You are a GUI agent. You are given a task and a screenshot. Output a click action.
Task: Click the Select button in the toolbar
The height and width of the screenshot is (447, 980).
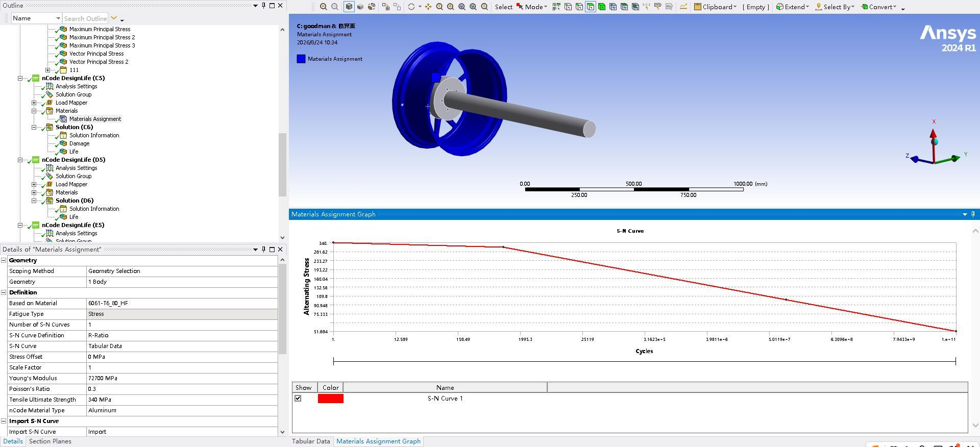pos(503,7)
